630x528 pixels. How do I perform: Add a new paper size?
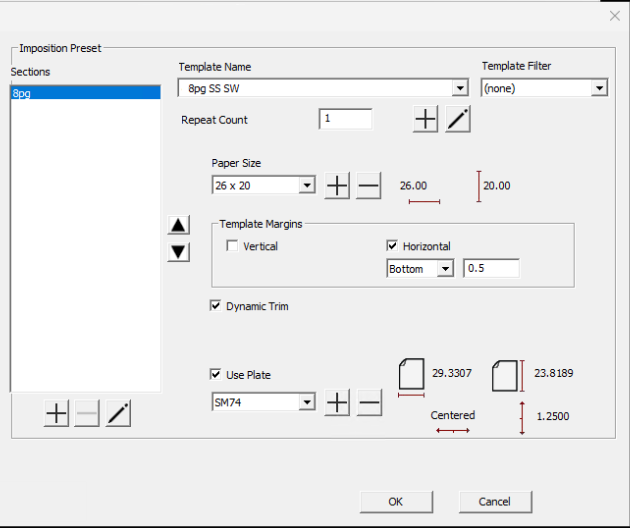[x=337, y=186]
